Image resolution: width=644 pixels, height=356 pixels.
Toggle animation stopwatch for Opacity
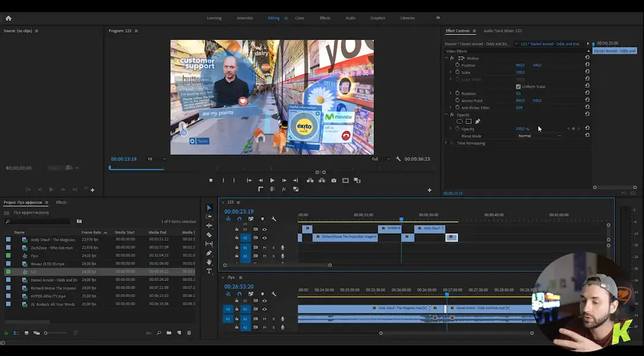tap(457, 129)
